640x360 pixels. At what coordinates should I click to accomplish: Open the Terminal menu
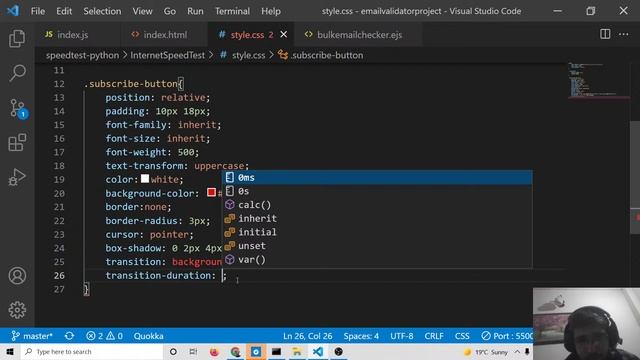pyautogui.click(x=232, y=11)
